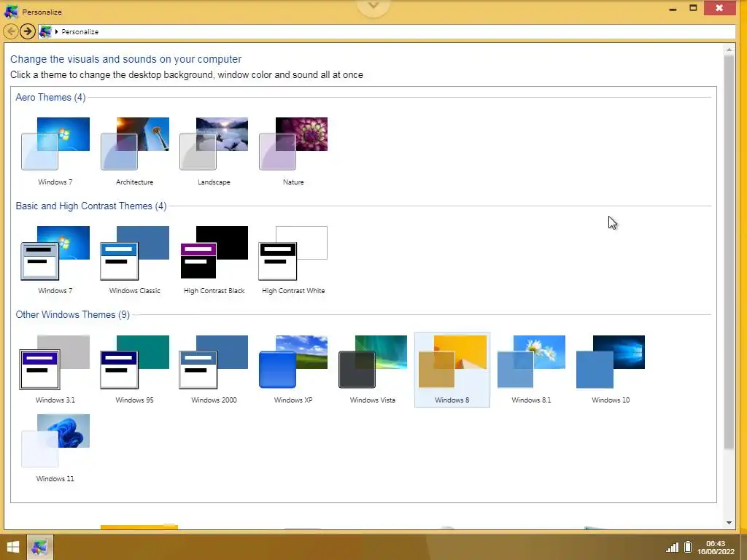The width and height of the screenshot is (747, 560).
Task: Click the vertical scrollbar thumb
Action: (x=729, y=252)
